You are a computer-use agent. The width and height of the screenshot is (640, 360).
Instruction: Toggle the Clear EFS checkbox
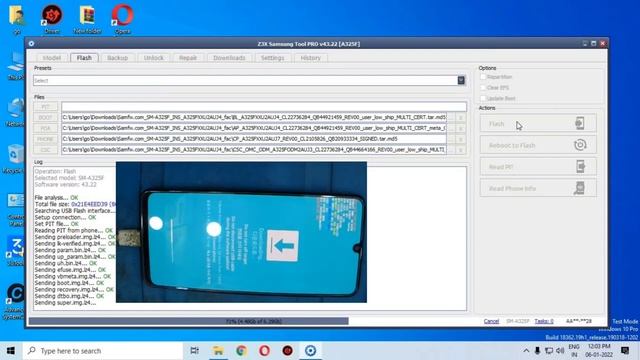(x=483, y=87)
